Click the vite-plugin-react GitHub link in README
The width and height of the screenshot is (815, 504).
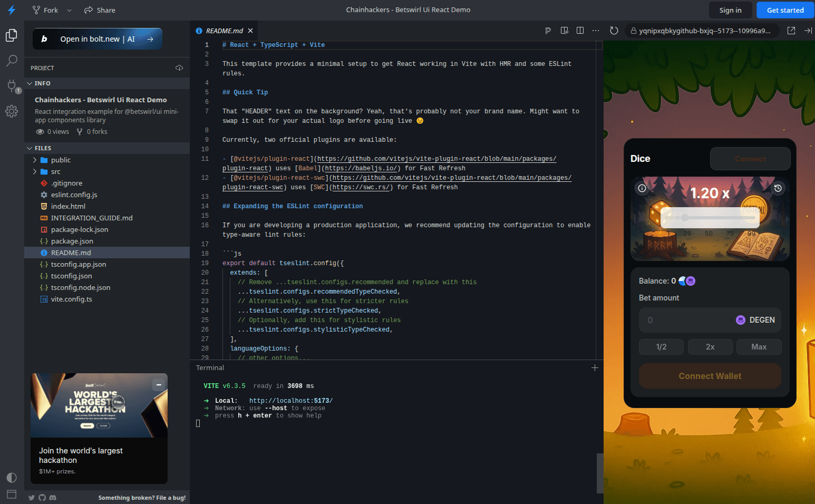coord(436,159)
